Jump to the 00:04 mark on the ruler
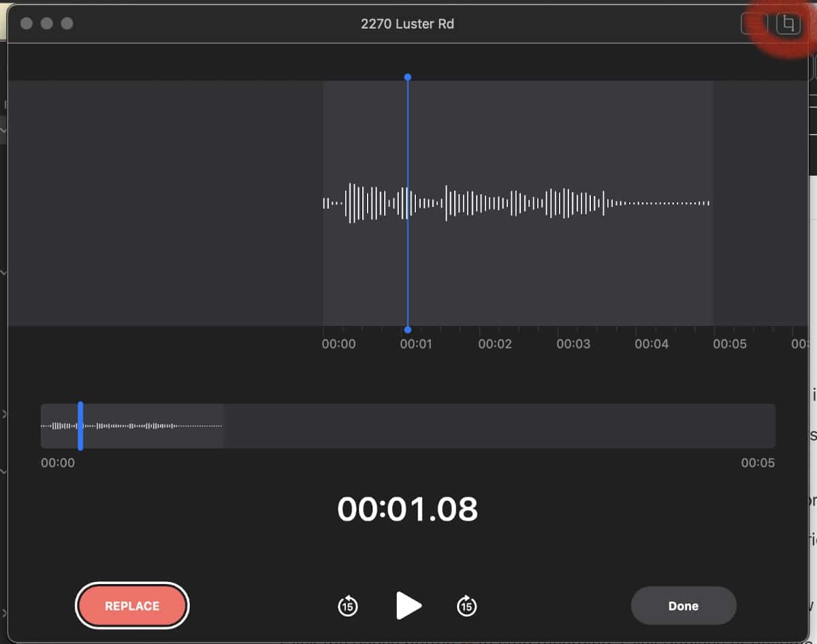The image size is (817, 644). click(x=652, y=344)
